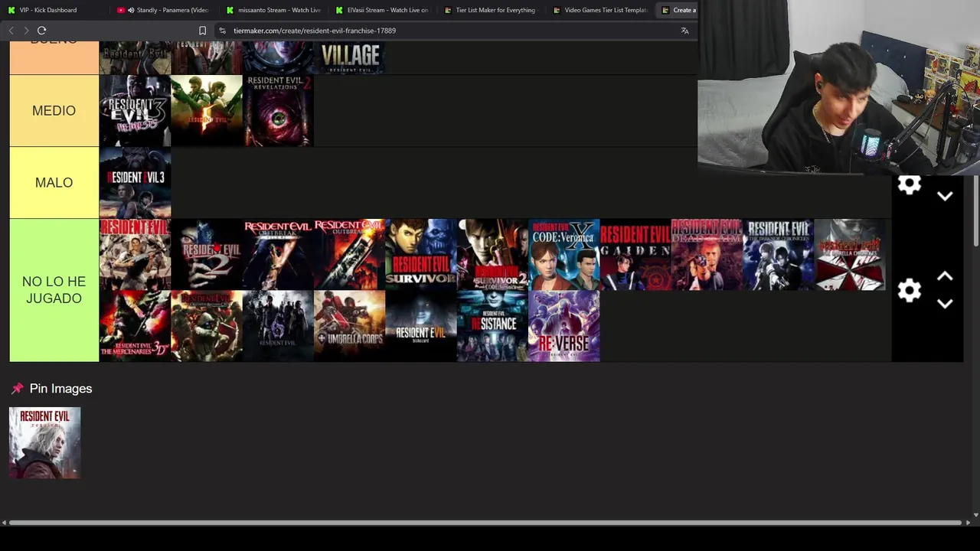Click the vertical scrollbar's down arrow

click(975, 515)
